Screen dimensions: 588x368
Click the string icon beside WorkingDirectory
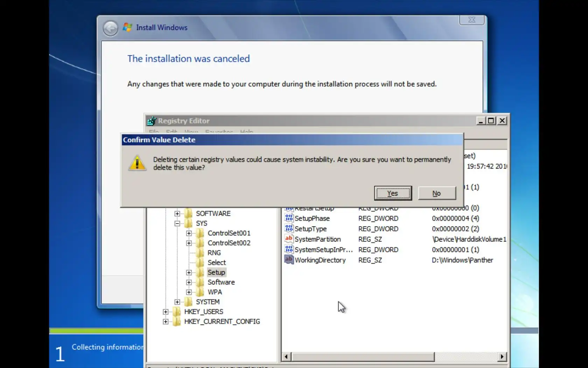click(289, 260)
